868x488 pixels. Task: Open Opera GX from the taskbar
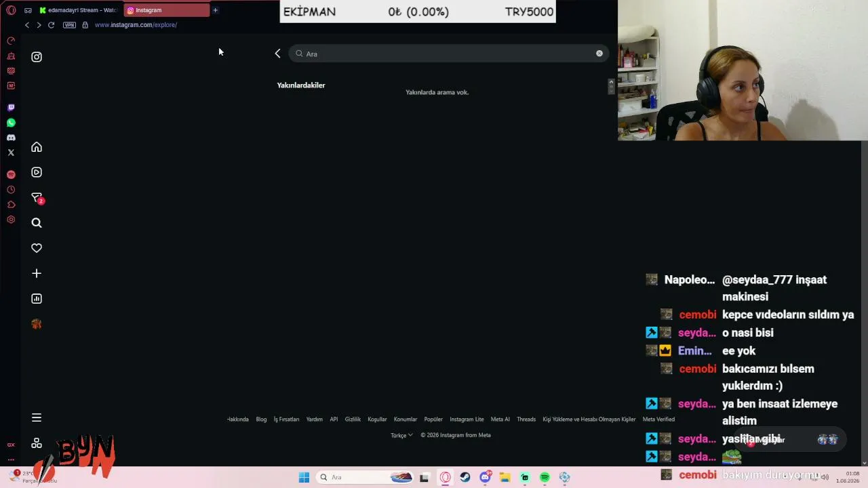(445, 477)
